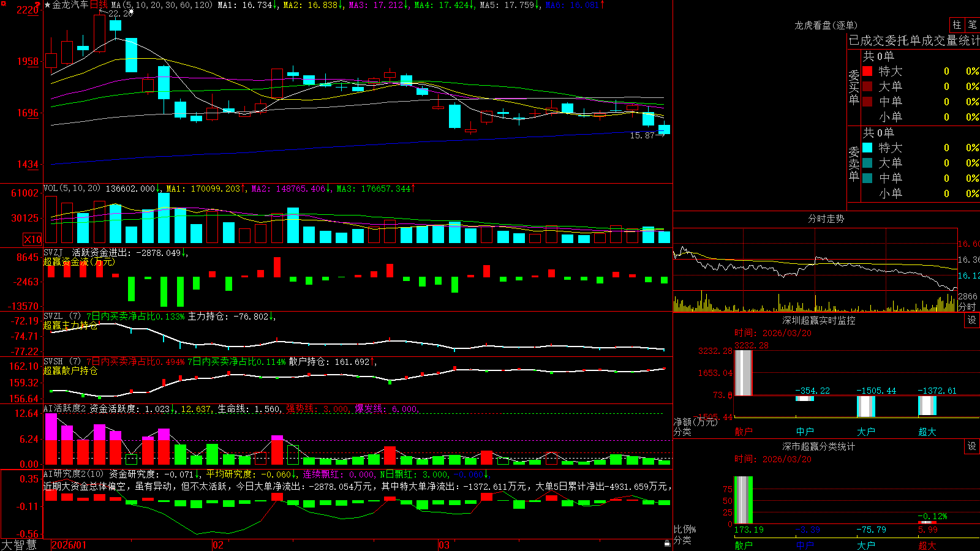The width and height of the screenshot is (980, 551).
Task: Click the 深圳超赢实时监控 panel title
Action: click(x=819, y=320)
